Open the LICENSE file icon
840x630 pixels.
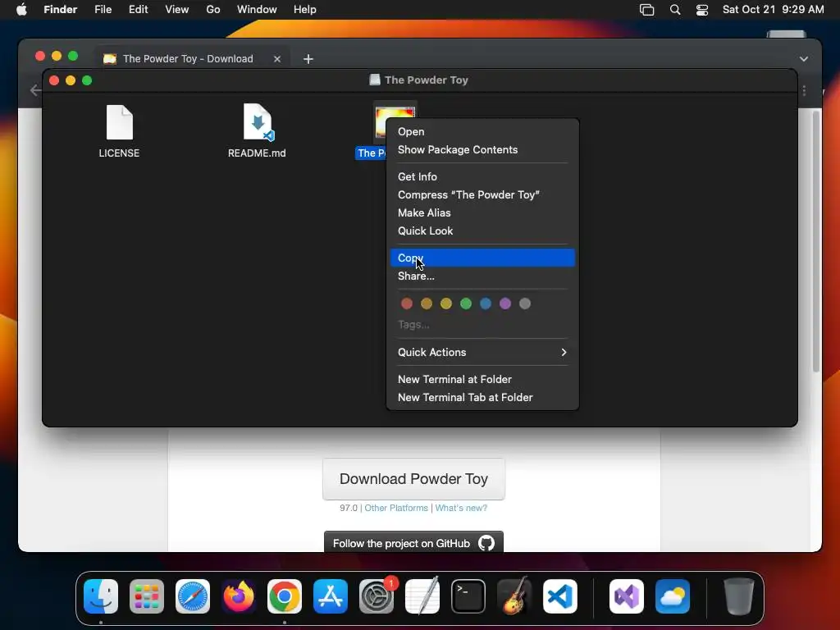120,122
